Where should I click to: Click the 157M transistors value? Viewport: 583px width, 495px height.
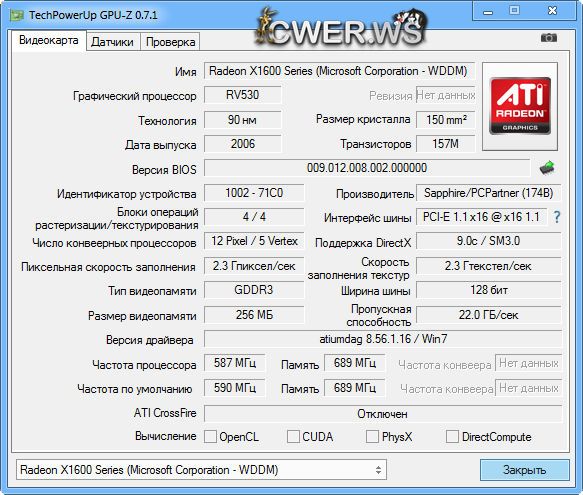point(445,144)
